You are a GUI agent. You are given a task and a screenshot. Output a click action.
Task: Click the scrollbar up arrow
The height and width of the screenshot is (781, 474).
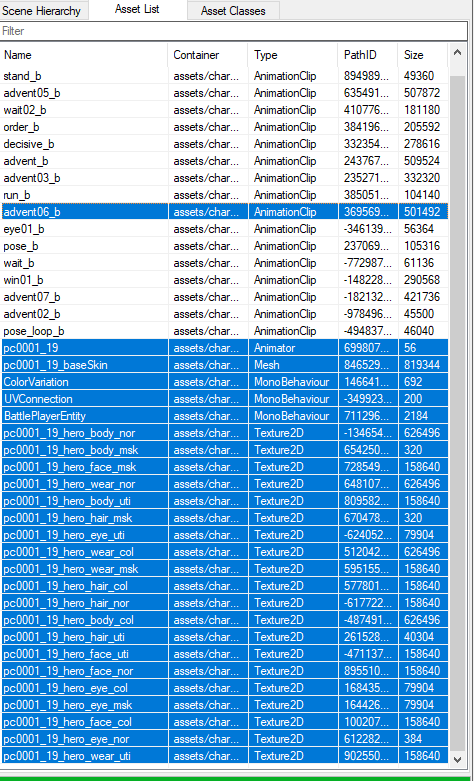tap(458, 52)
